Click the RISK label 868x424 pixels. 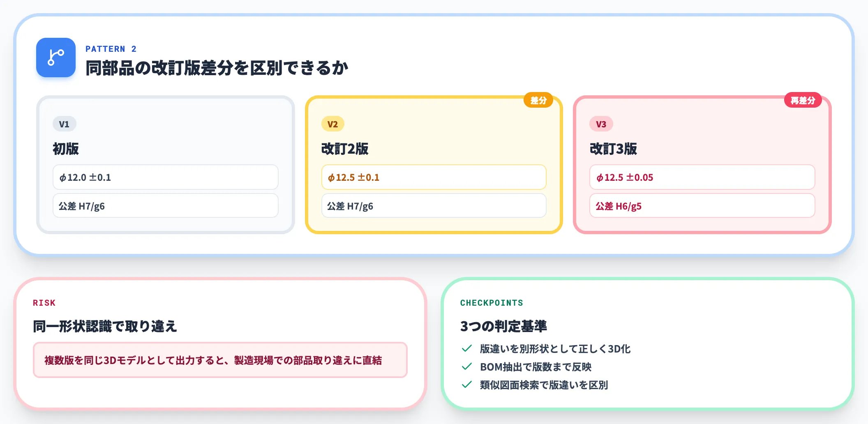tap(44, 303)
